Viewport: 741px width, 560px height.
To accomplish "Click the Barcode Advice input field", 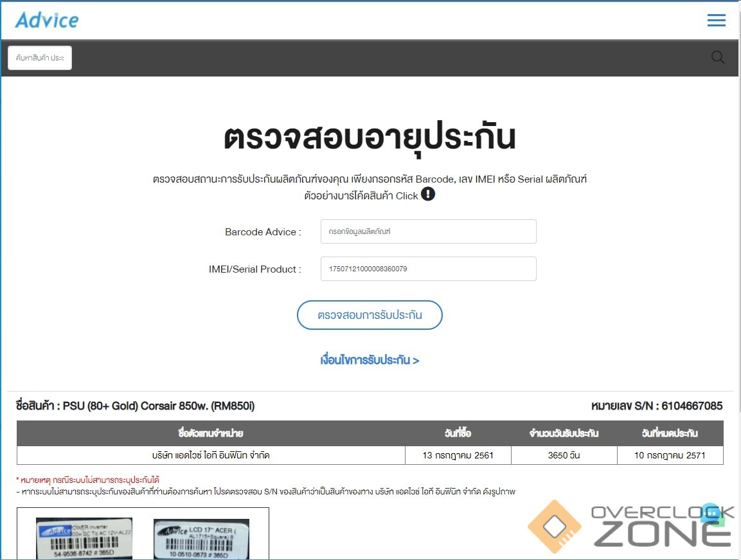I will click(428, 231).
